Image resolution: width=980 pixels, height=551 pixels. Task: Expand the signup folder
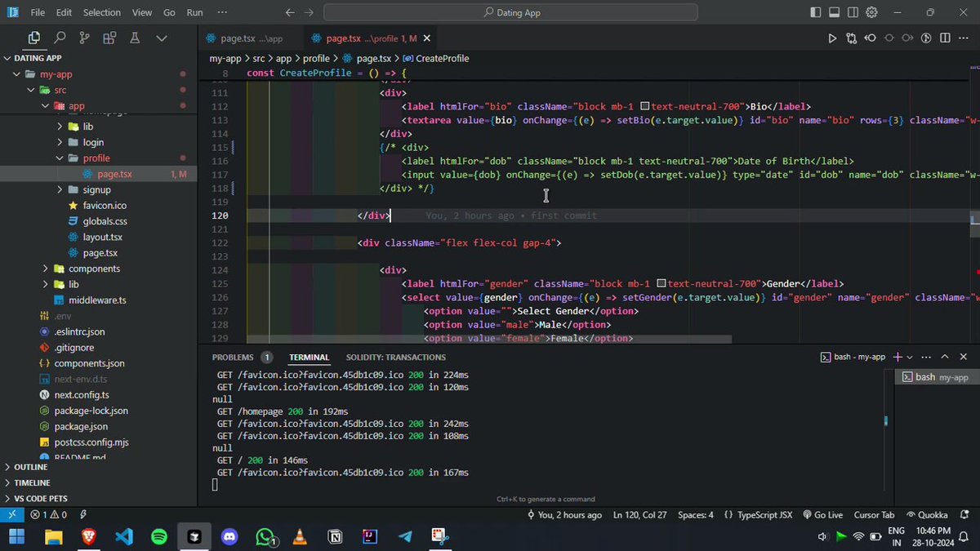tap(98, 189)
